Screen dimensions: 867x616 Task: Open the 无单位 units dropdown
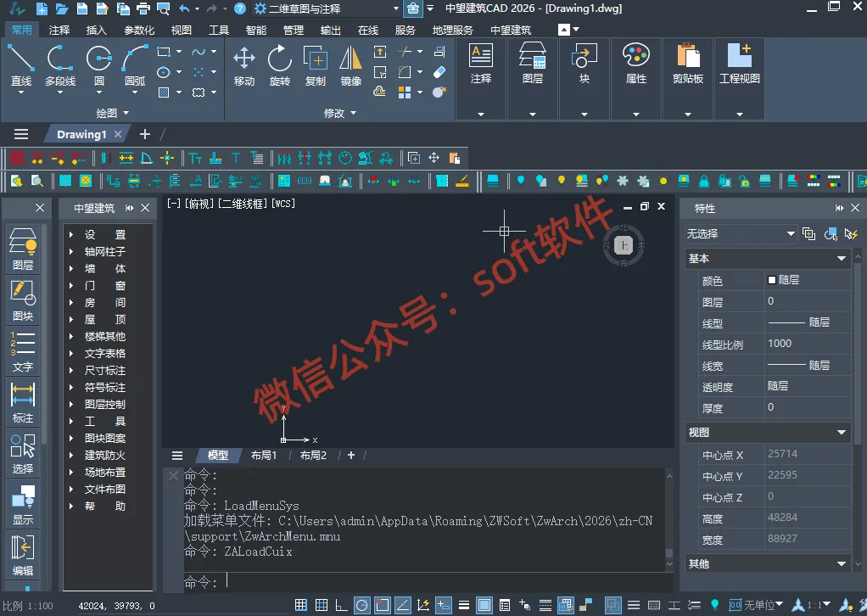[757, 605]
